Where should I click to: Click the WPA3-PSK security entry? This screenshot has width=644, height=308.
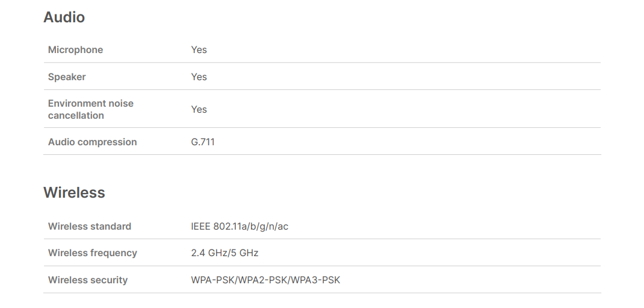pyautogui.click(x=315, y=280)
